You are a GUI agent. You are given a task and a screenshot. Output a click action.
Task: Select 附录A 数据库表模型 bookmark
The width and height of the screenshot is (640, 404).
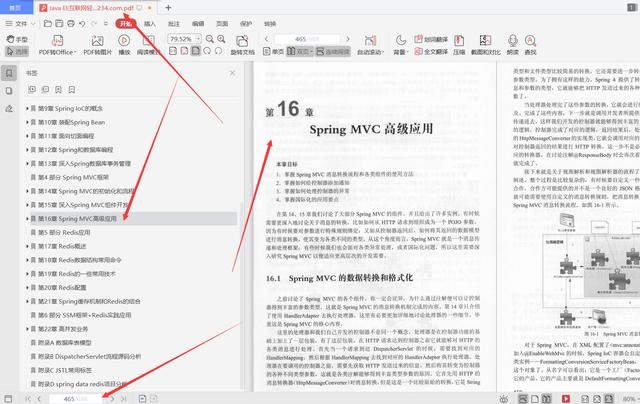(65, 342)
